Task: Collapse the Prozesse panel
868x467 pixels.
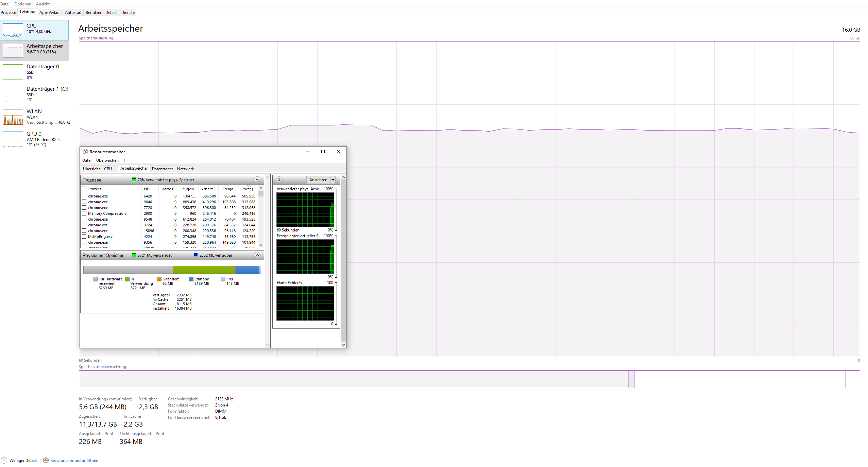Action: point(257,180)
